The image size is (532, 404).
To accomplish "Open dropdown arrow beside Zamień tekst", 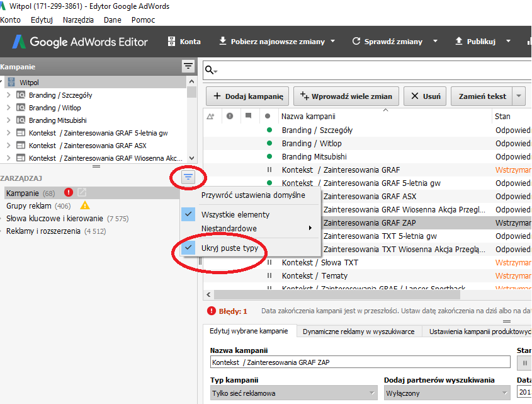I will (519, 96).
